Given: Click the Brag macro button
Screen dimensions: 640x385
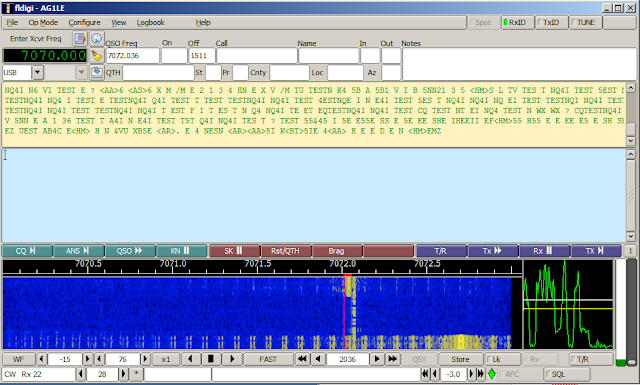Looking at the screenshot, I should pyautogui.click(x=337, y=251).
